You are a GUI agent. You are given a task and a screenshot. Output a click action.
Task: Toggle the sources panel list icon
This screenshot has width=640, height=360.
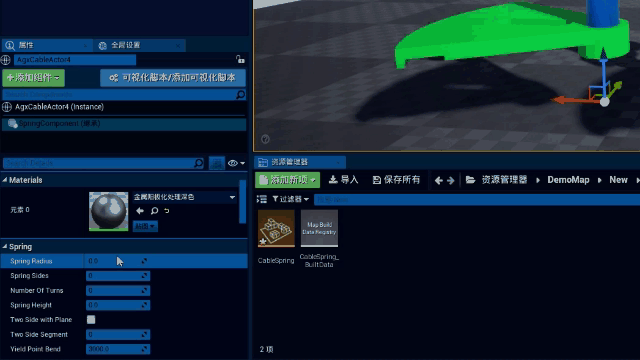pyautogui.click(x=262, y=199)
